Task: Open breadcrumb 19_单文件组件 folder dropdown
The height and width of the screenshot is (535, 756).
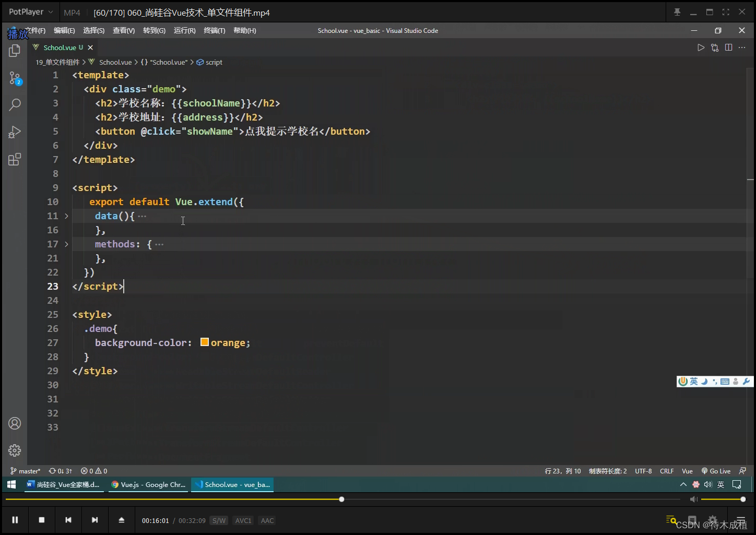Action: point(57,62)
